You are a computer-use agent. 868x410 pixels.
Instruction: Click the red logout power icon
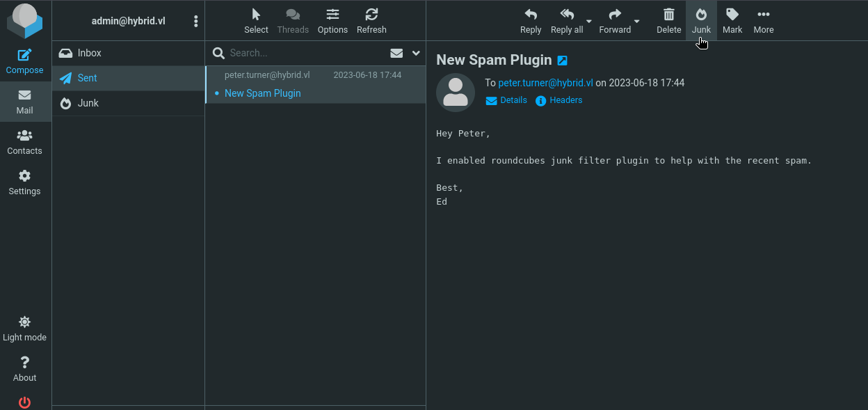pyautogui.click(x=24, y=402)
